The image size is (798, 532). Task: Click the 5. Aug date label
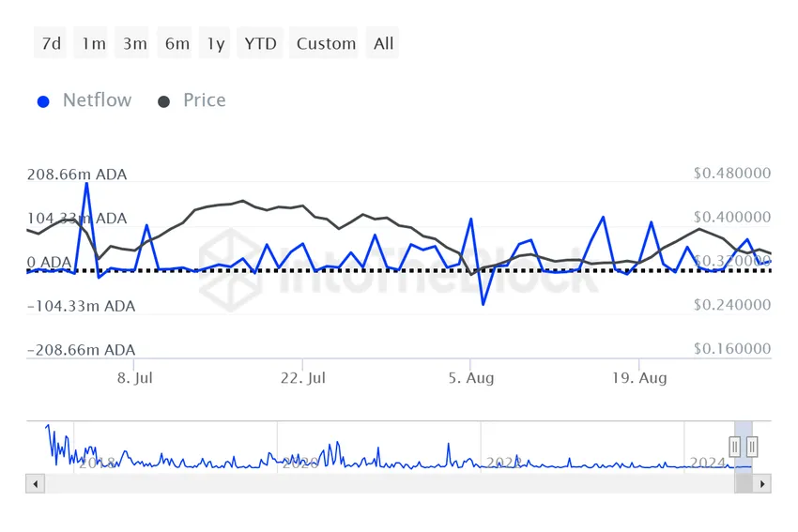point(471,378)
